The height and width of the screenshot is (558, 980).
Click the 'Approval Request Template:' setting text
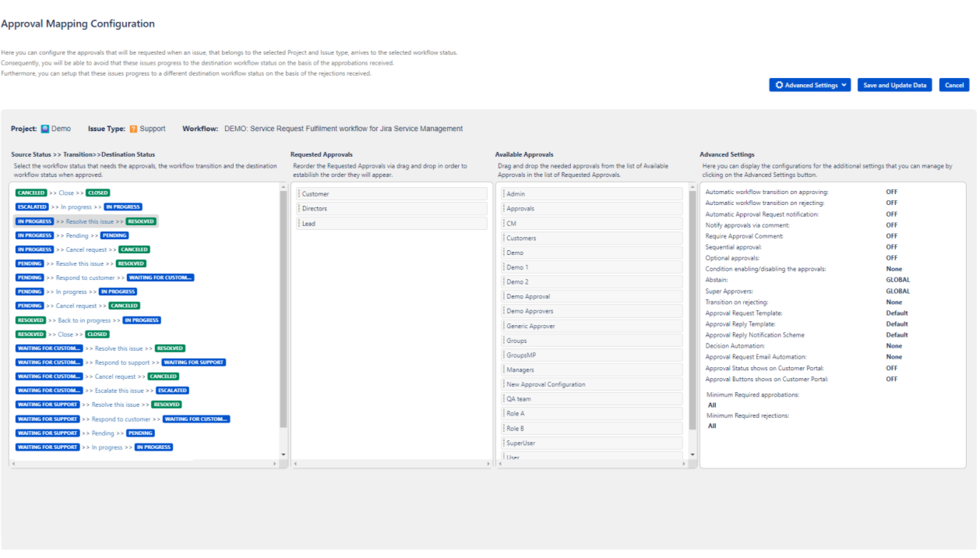(744, 313)
